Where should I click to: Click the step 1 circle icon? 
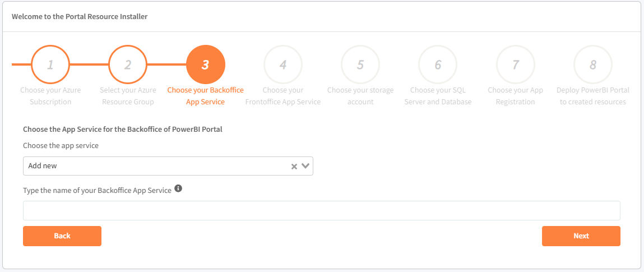click(x=50, y=64)
